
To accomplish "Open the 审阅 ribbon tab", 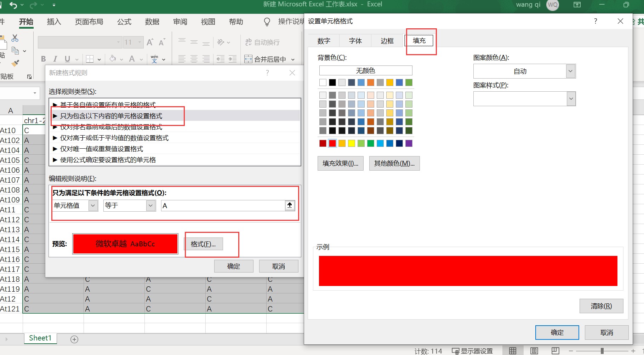I will tap(180, 22).
